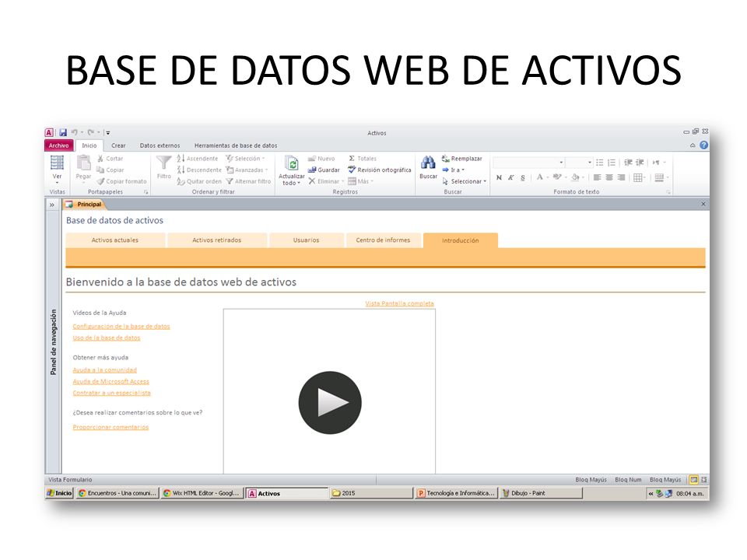This screenshot has width=747, height=560.
Task: Click Reemplazar
Action: pos(461,159)
